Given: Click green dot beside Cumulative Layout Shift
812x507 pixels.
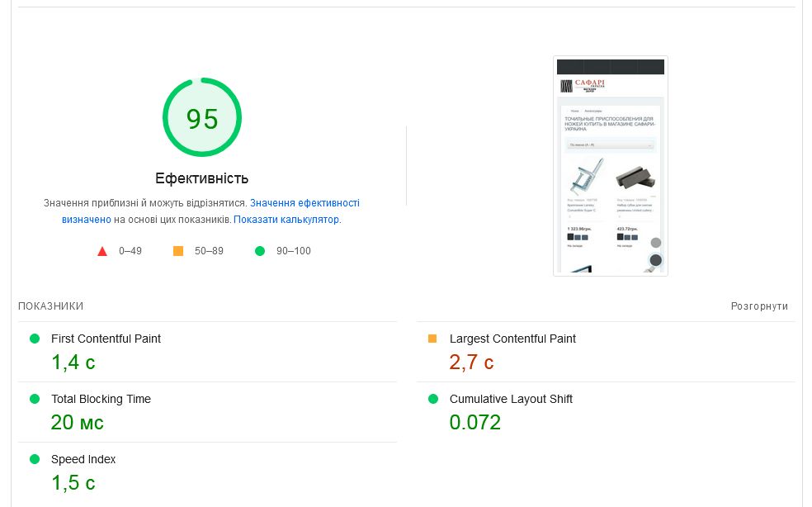Looking at the screenshot, I should [433, 399].
